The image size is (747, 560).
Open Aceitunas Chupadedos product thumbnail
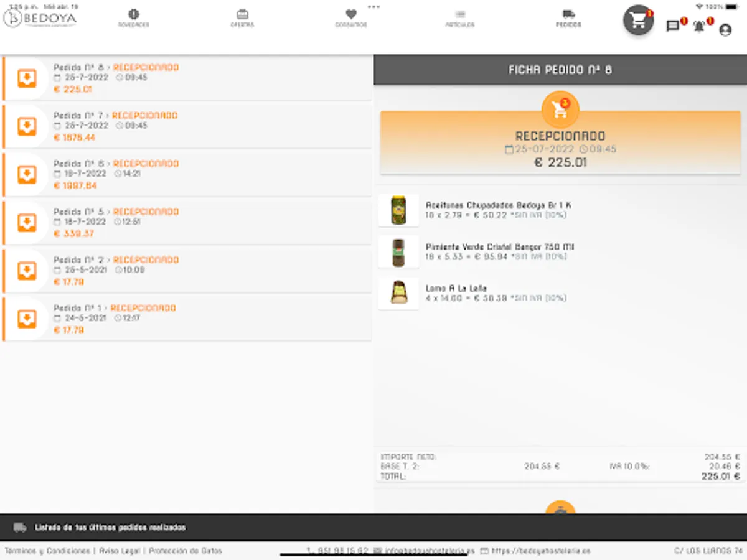(x=398, y=210)
